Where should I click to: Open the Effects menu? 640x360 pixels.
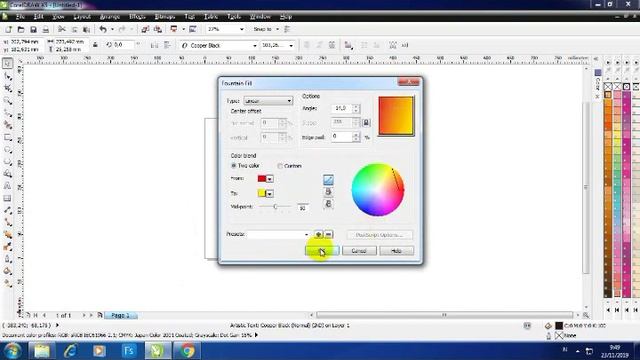coord(137,17)
